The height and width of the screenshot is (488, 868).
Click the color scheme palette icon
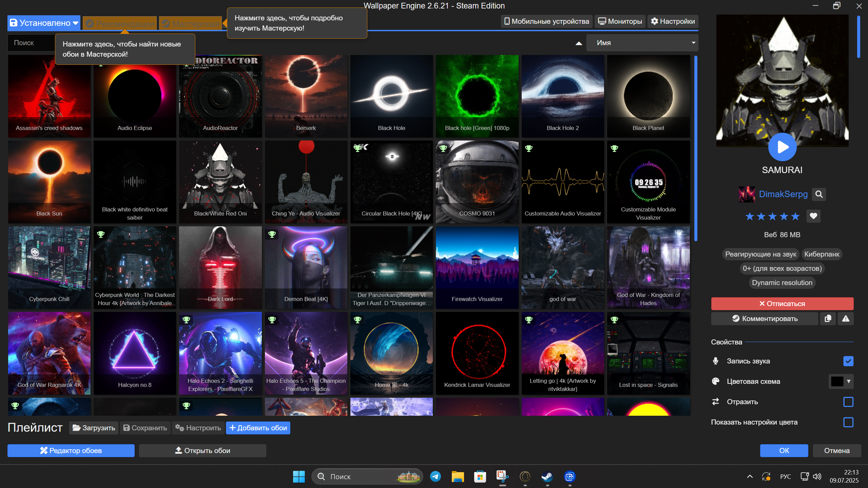click(x=715, y=381)
